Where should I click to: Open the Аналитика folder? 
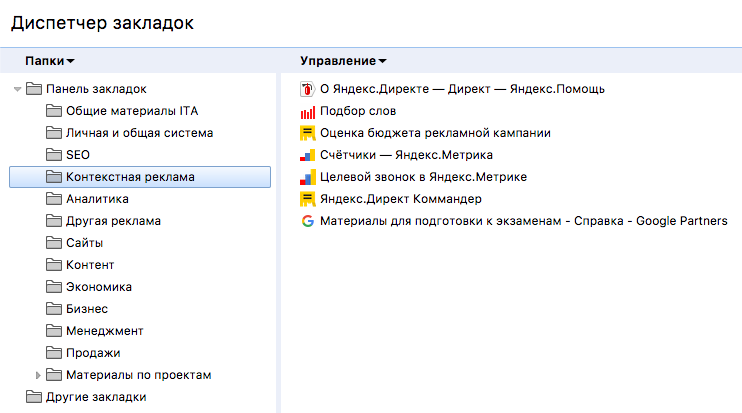coord(97,199)
